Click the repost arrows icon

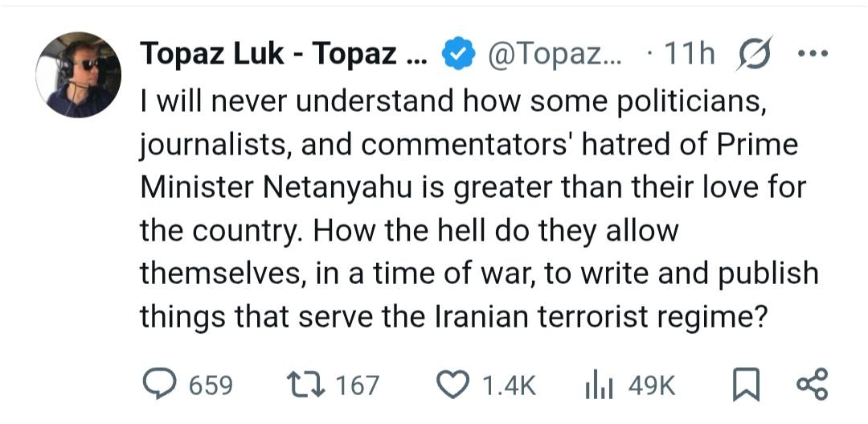305,385
